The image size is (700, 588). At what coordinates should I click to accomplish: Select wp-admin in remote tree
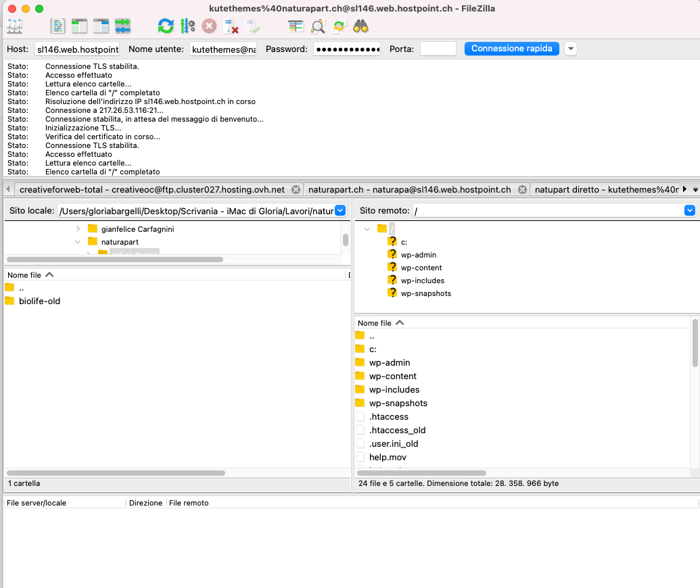[418, 255]
